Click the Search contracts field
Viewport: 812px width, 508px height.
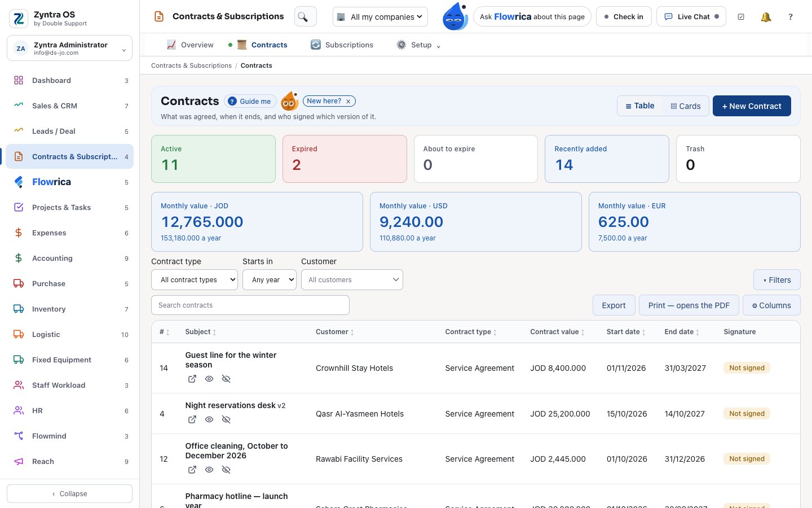[250, 305]
